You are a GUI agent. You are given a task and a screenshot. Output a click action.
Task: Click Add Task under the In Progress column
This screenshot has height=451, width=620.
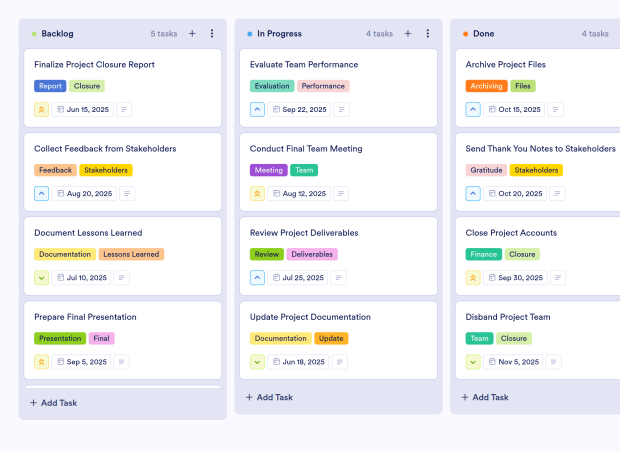(276, 397)
